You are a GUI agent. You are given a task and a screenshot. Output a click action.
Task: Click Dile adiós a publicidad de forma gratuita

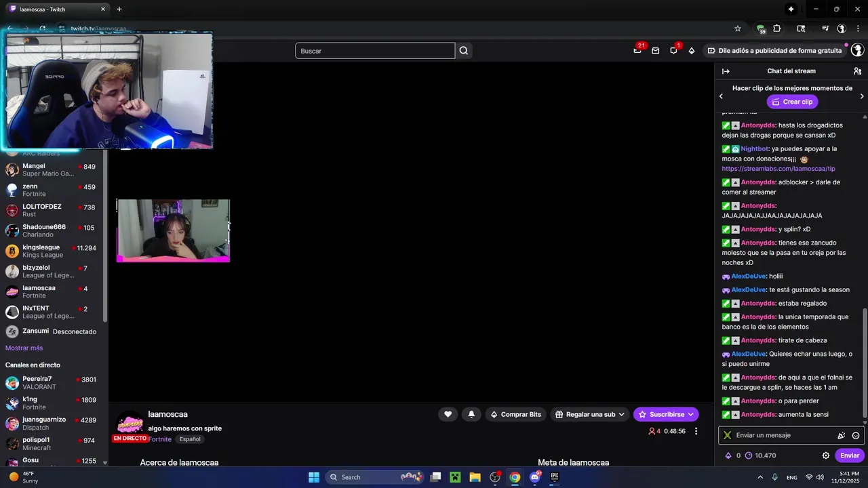coord(774,51)
